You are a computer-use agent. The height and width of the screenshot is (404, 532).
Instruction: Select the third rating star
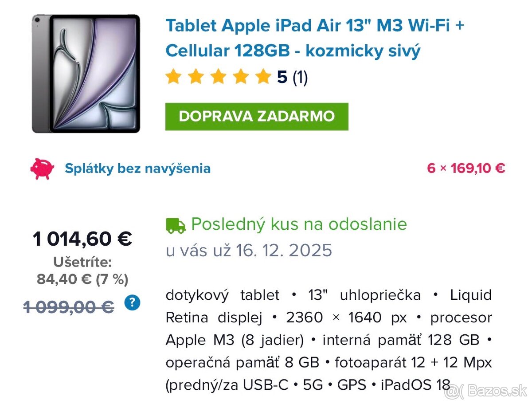pyautogui.click(x=218, y=76)
